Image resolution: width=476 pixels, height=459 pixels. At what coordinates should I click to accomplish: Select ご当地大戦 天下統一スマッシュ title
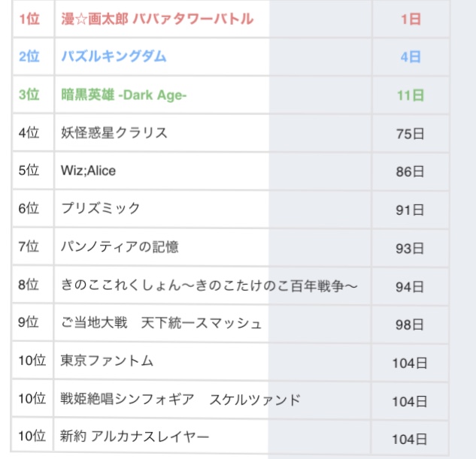pos(161,323)
